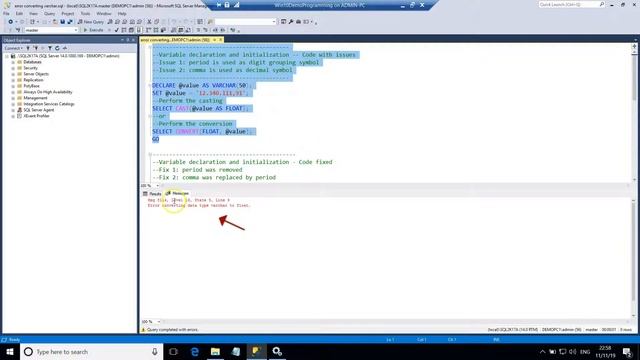Collapse the SQL server root node
Image resolution: width=640 pixels, height=360 pixels.
tap(7, 56)
